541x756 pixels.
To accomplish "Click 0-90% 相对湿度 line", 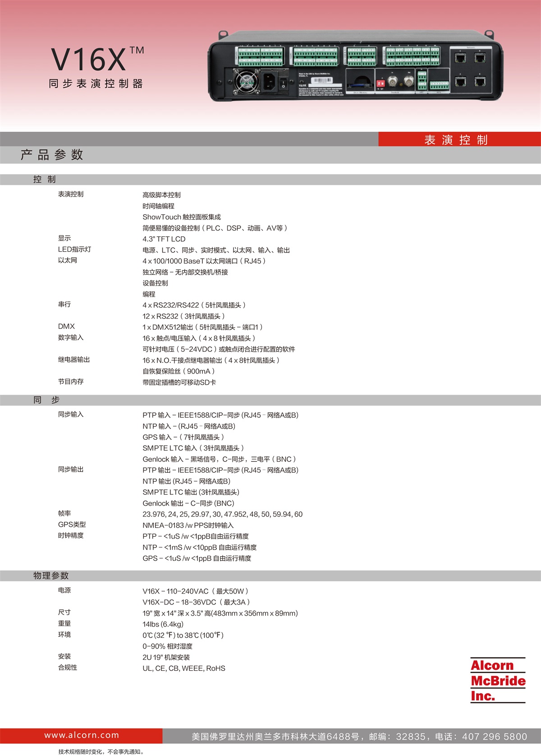I will (168, 646).
